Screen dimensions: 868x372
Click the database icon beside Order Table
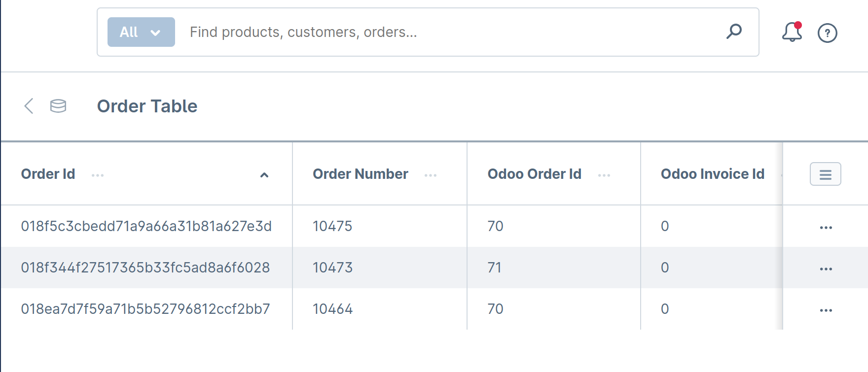click(x=58, y=106)
